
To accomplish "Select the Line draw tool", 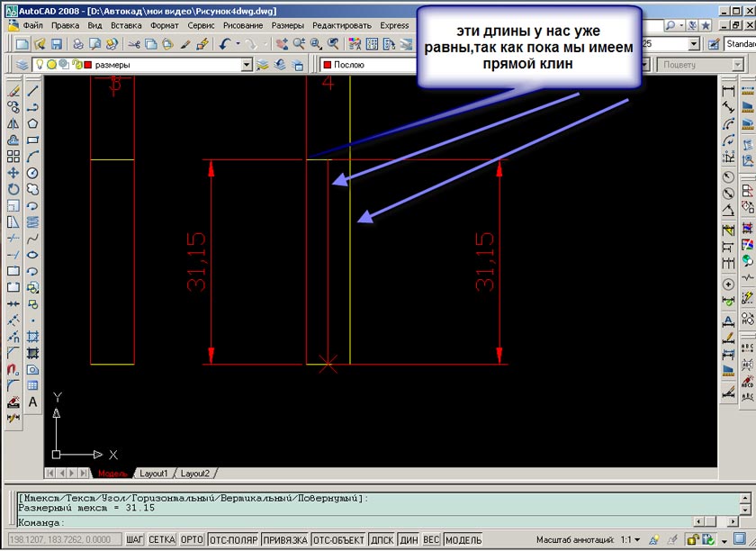I will (32, 90).
